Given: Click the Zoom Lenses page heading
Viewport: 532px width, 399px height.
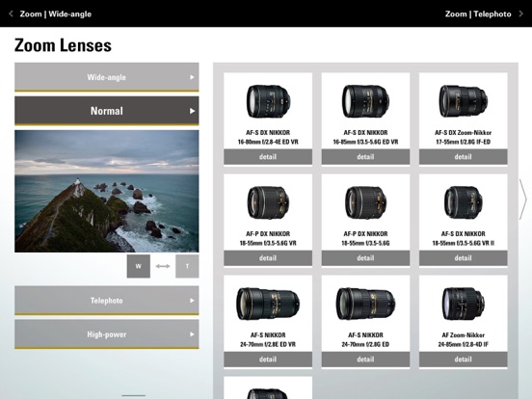Looking at the screenshot, I should pos(63,45).
